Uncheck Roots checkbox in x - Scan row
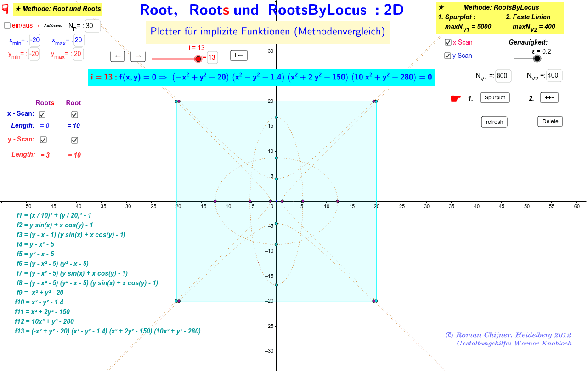588x372 pixels. click(x=42, y=114)
